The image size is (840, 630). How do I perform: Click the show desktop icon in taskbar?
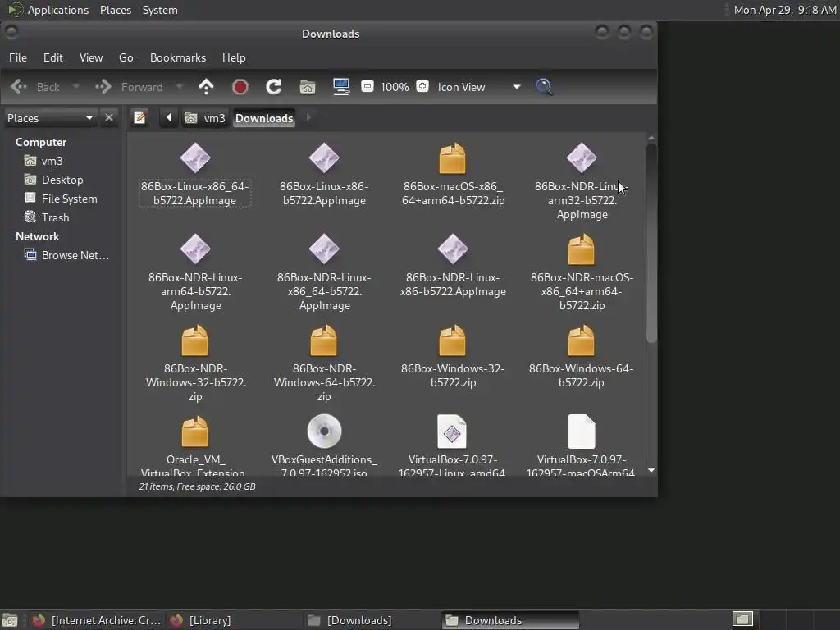[x=10, y=620]
